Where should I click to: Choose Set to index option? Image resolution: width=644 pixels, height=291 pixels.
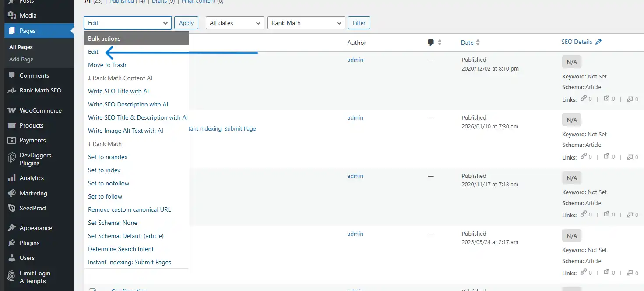pos(137,170)
